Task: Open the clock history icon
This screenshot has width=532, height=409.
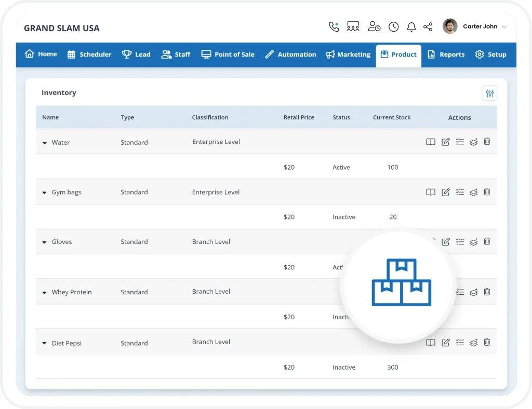Action: [x=394, y=27]
